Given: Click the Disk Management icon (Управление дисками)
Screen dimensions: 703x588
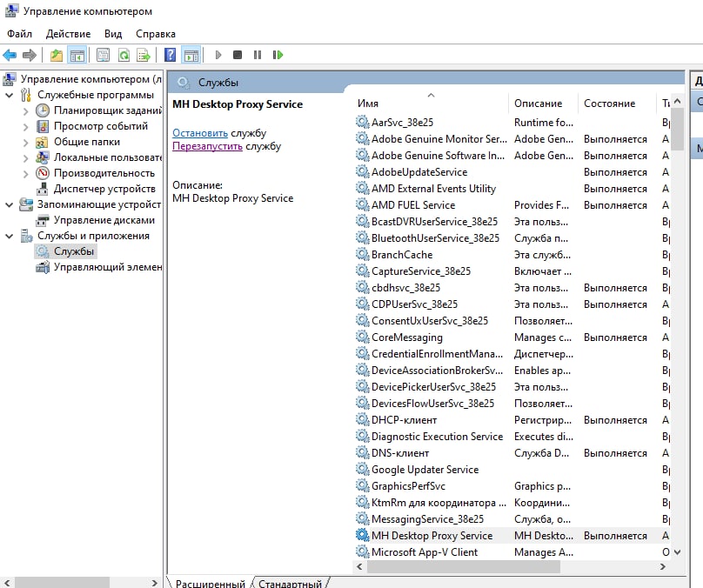Looking at the screenshot, I should pyautogui.click(x=42, y=220).
